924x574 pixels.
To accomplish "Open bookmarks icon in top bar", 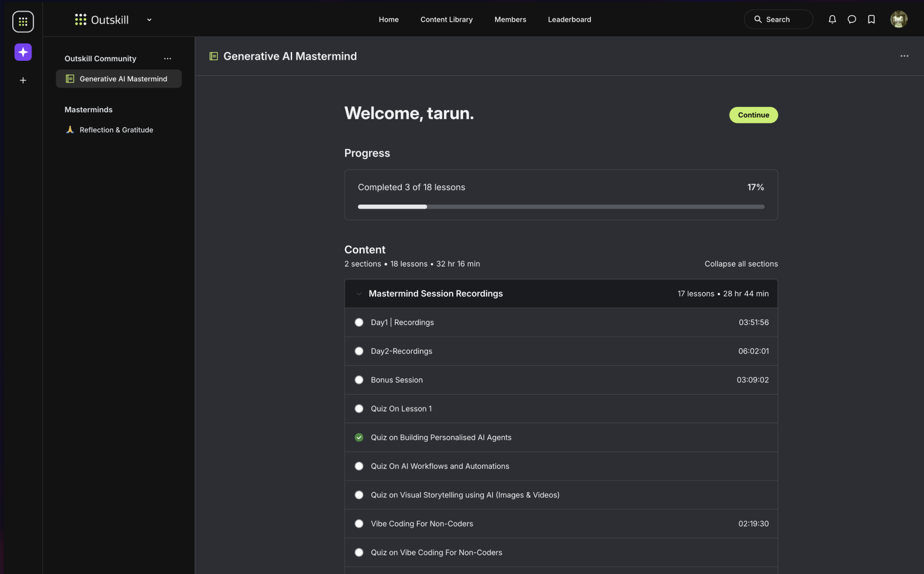I will coord(871,19).
